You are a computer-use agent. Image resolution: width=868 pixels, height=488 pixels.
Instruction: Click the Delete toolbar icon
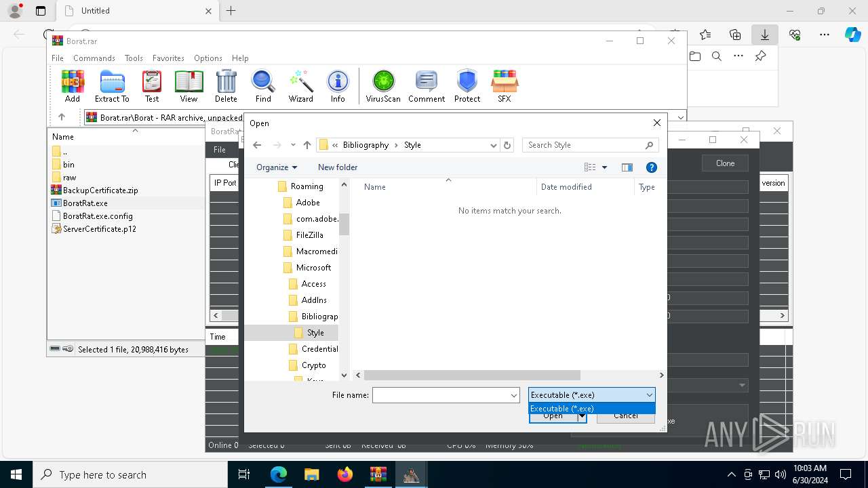pos(226,86)
